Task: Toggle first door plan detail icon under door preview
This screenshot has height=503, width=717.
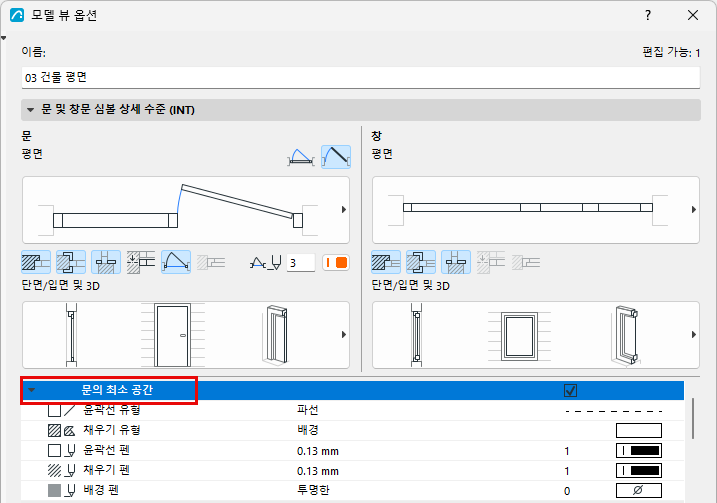Action: point(36,262)
